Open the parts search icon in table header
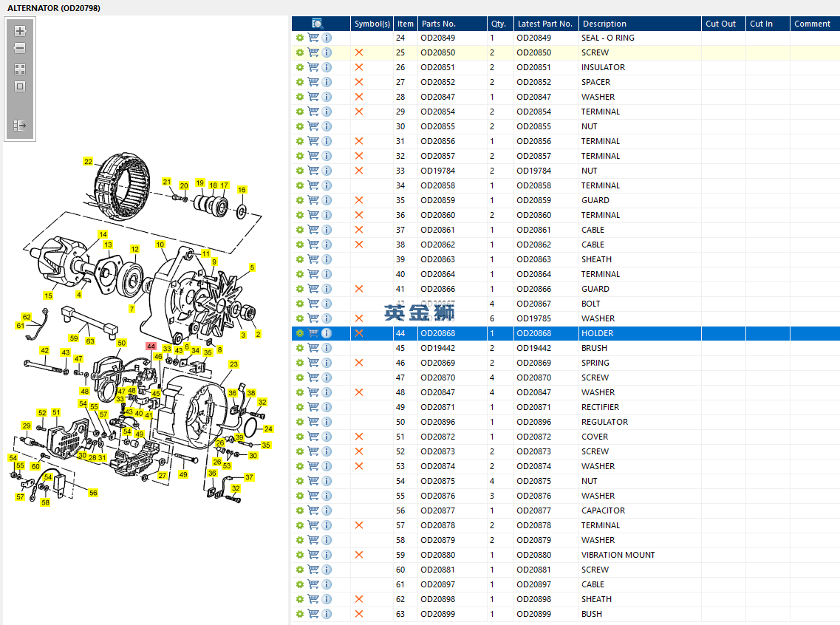The height and width of the screenshot is (625, 840). [x=318, y=24]
